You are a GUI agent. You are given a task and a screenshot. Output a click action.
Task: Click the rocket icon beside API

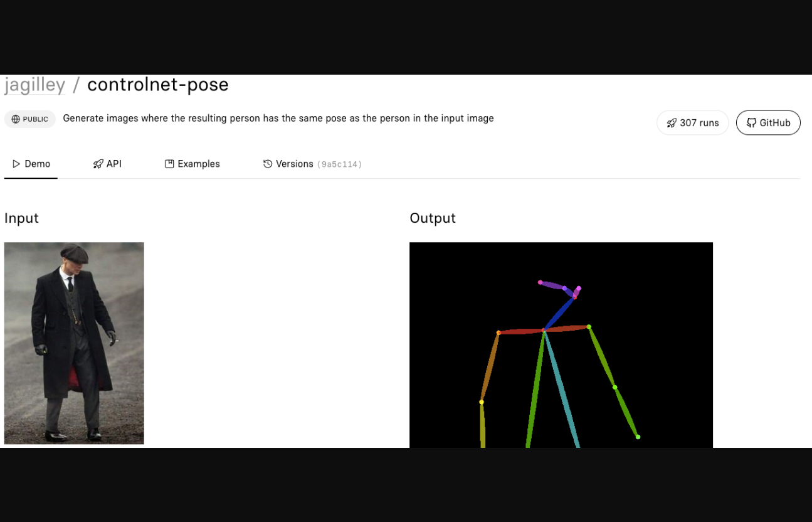[x=98, y=164]
